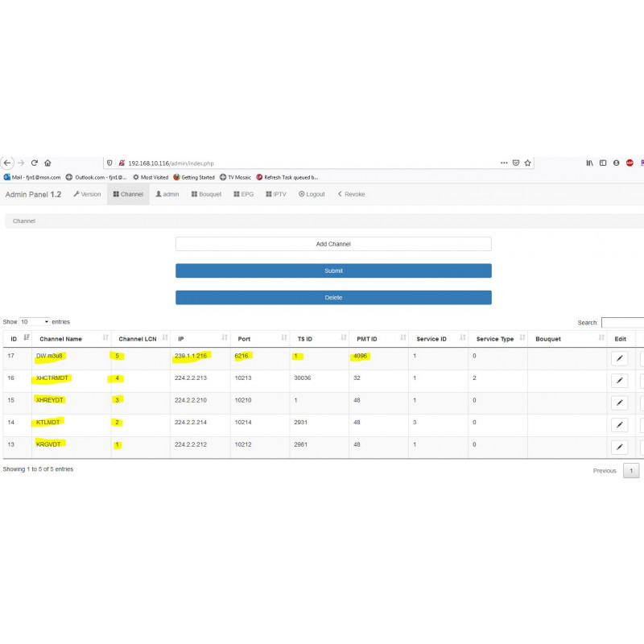The width and height of the screenshot is (644, 644).
Task: Go to browser home icon
Action: pos(47,163)
